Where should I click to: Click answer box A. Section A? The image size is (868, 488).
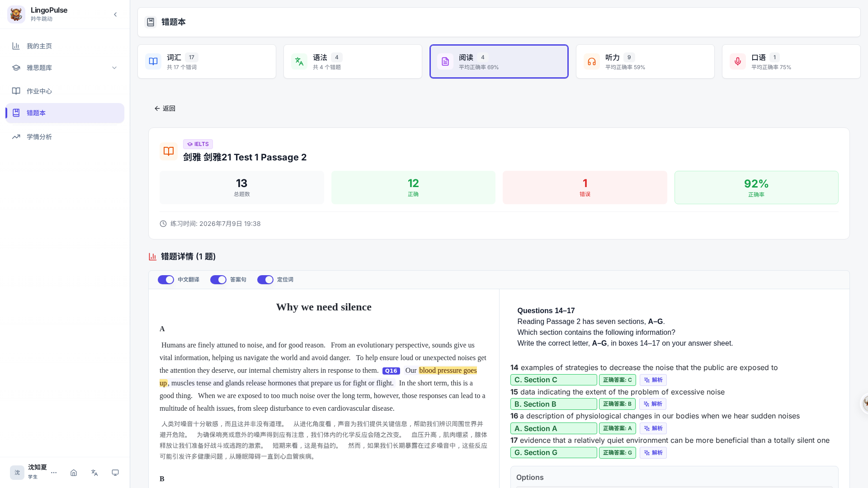(554, 428)
